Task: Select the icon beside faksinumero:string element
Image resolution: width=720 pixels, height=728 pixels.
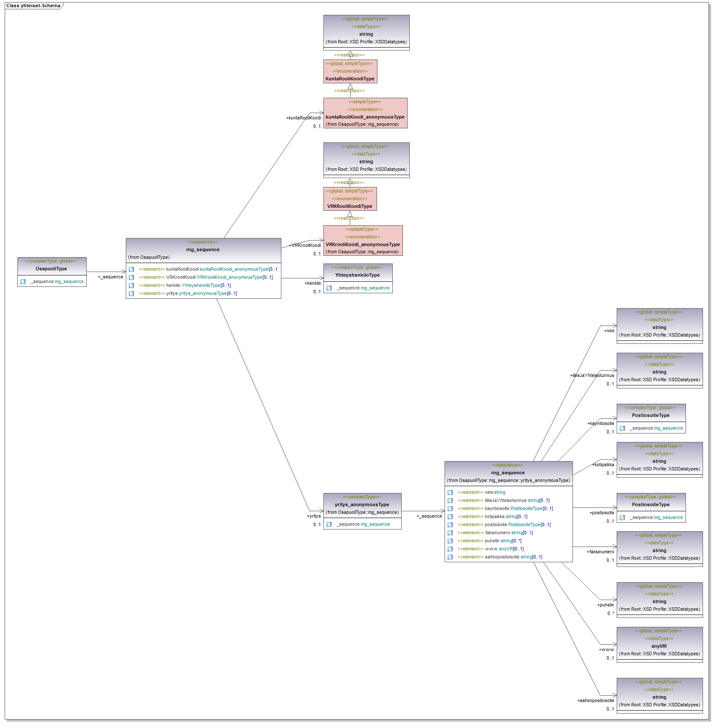Action: tap(450, 533)
